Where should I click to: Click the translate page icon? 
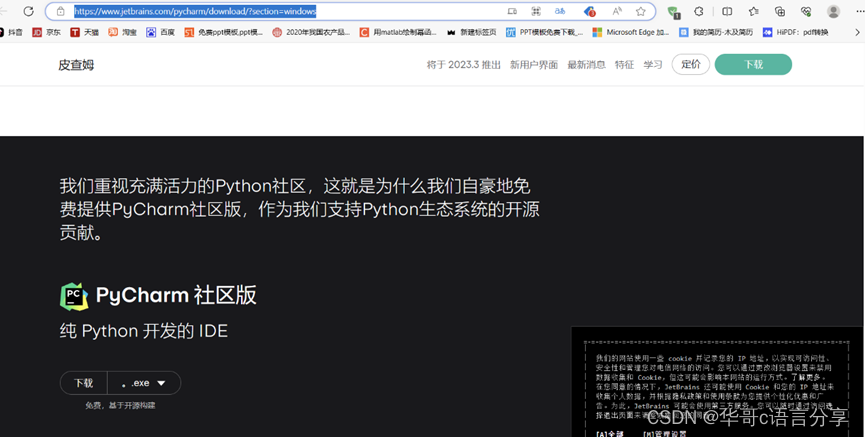560,11
